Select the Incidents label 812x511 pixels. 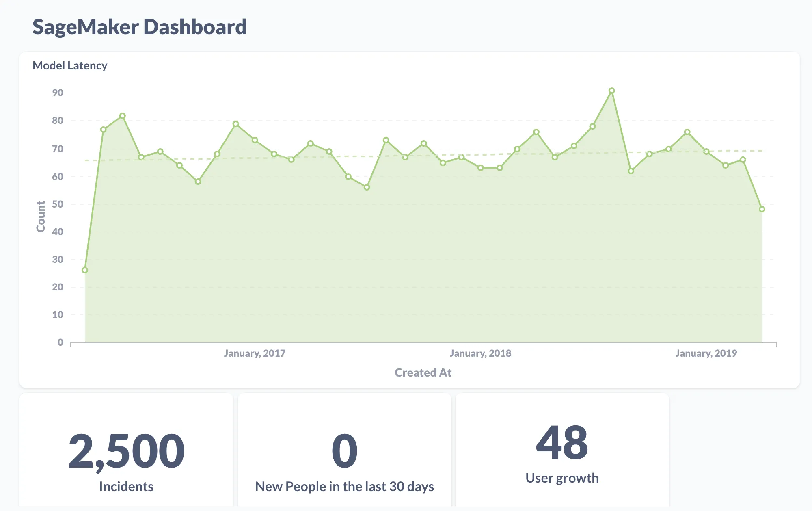point(126,486)
